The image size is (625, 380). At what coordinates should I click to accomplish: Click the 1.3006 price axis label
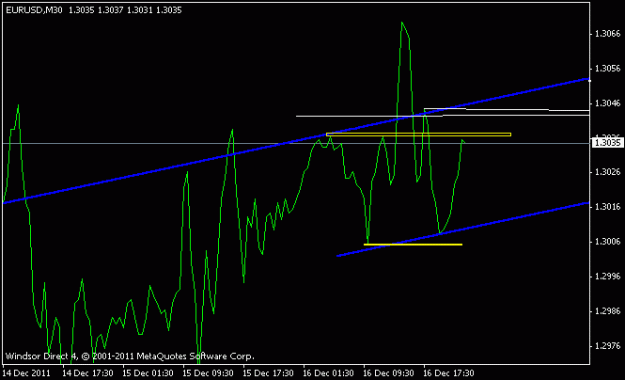coord(607,242)
